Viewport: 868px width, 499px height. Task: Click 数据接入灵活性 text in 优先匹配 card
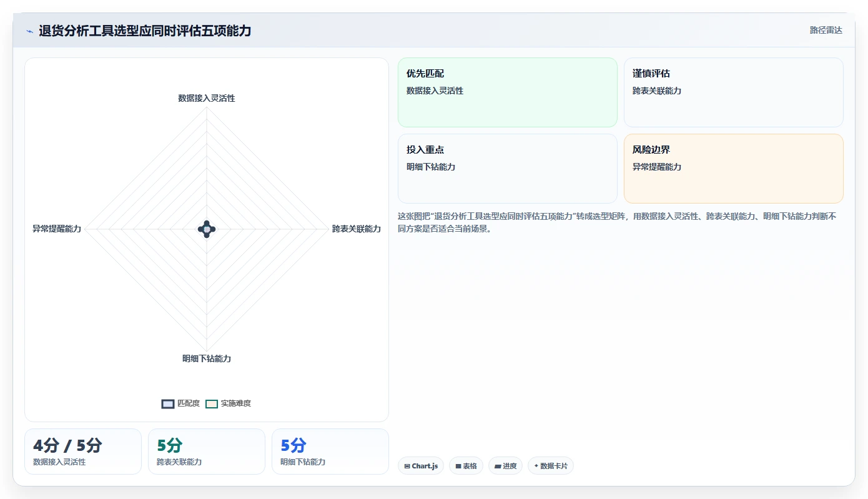point(435,91)
